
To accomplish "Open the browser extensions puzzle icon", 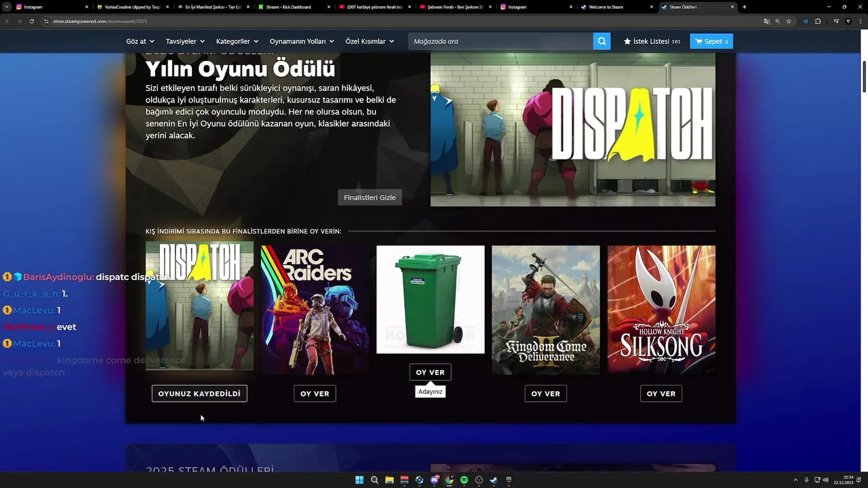I will (818, 21).
